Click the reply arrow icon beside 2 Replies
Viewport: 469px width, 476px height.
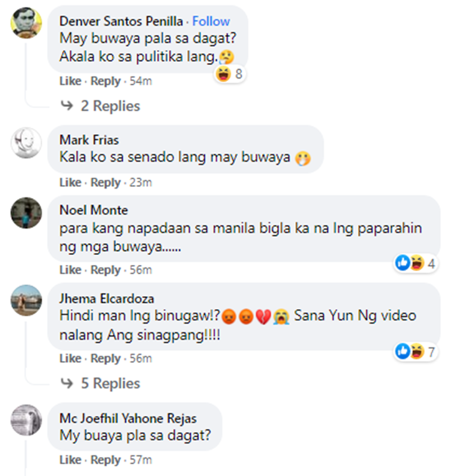67,106
